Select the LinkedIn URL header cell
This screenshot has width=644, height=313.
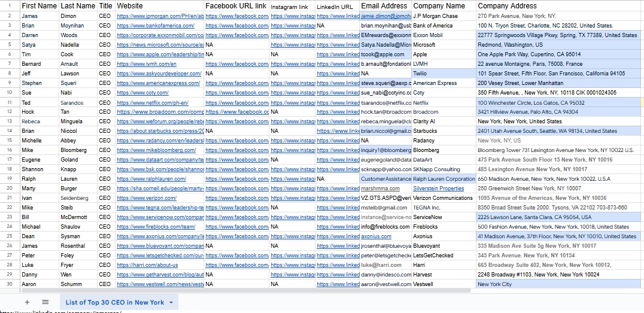[x=337, y=6]
